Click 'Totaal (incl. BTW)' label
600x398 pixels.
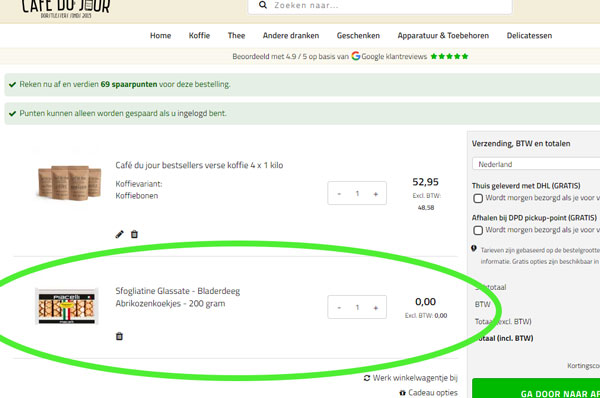[x=504, y=338]
